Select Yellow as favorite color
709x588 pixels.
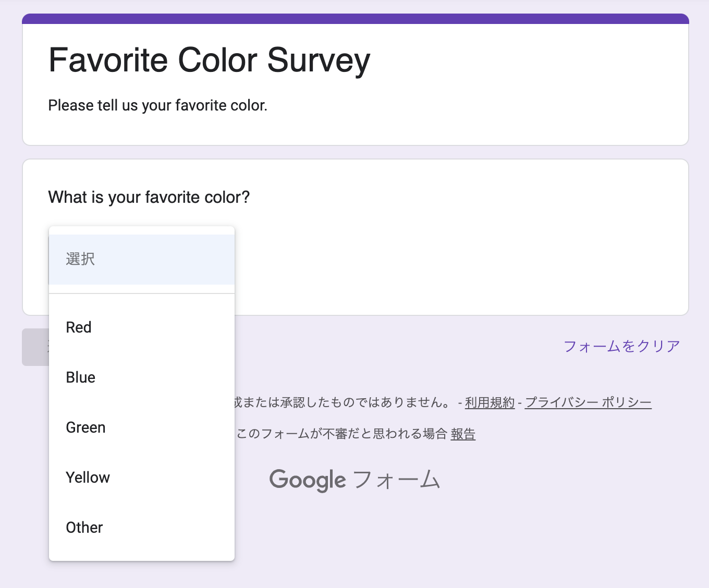click(88, 477)
